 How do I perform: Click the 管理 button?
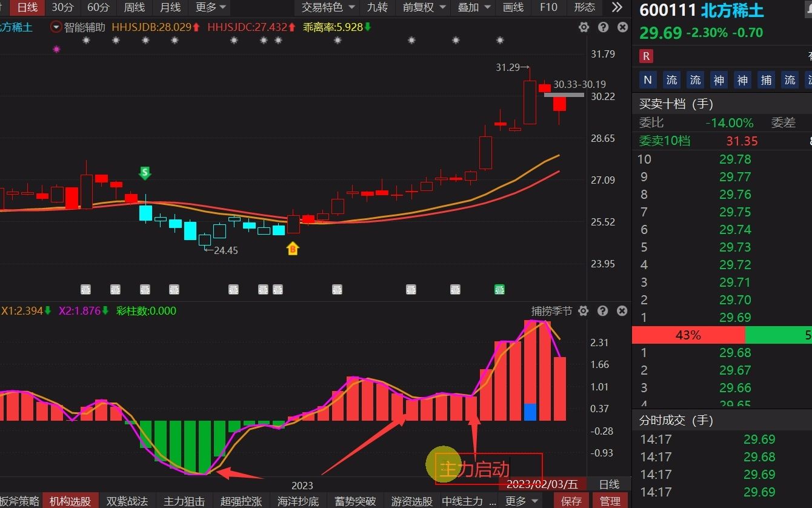point(610,501)
